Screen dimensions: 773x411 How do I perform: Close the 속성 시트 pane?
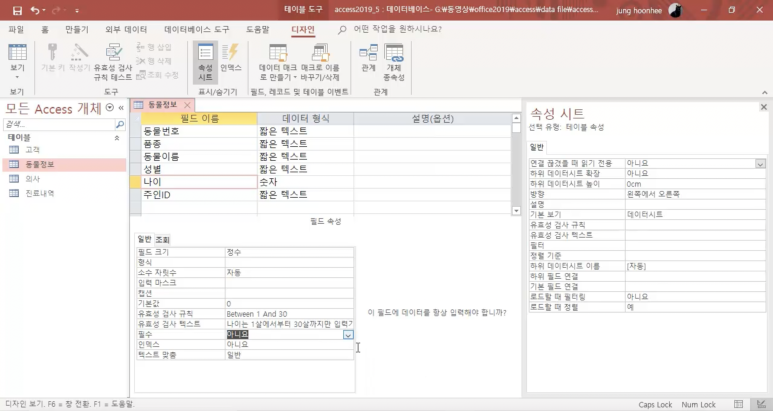click(x=764, y=107)
